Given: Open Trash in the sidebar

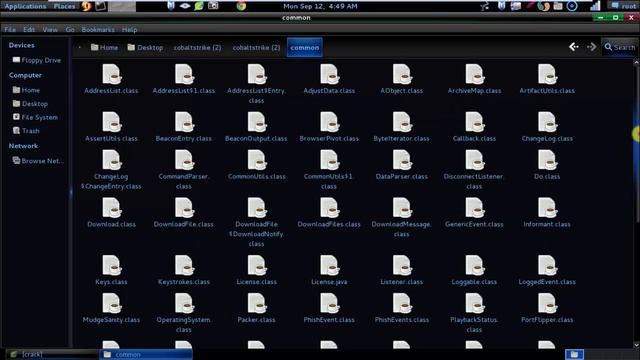Looking at the screenshot, I should [27, 131].
